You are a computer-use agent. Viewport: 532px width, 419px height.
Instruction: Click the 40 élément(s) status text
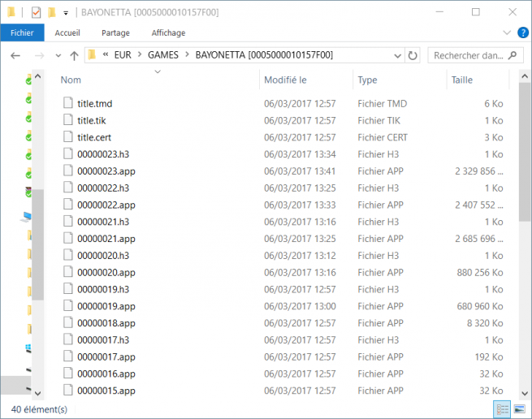(39, 409)
